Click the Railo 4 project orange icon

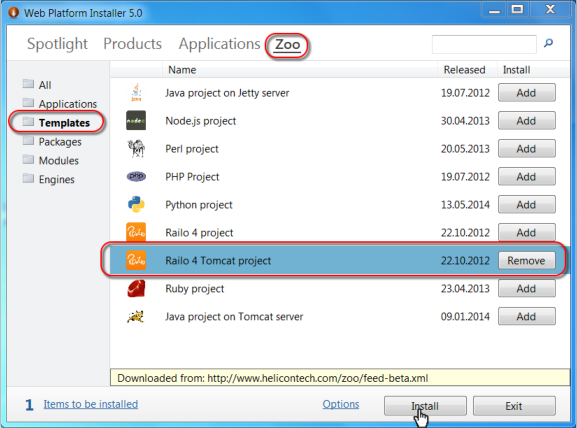tap(136, 232)
